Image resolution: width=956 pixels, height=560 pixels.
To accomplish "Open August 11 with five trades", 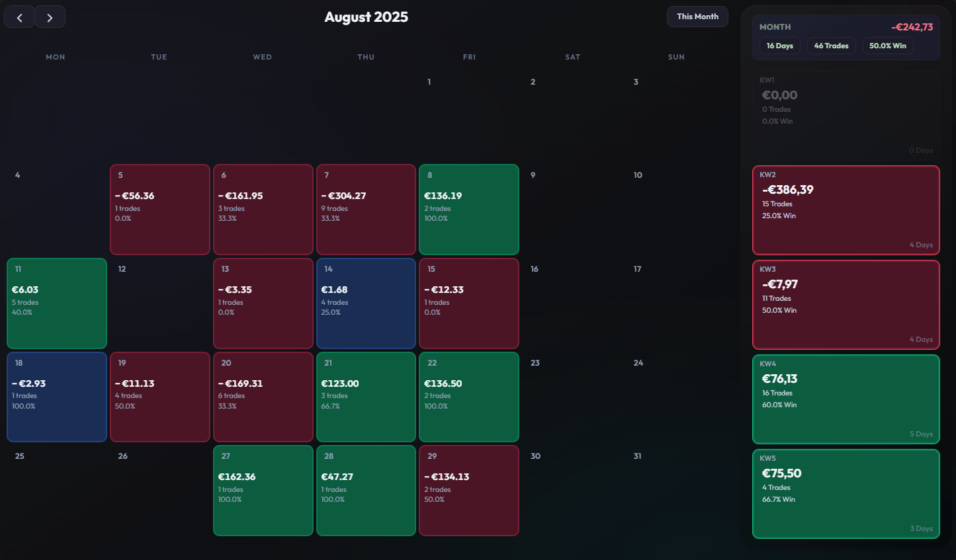I will click(56, 303).
